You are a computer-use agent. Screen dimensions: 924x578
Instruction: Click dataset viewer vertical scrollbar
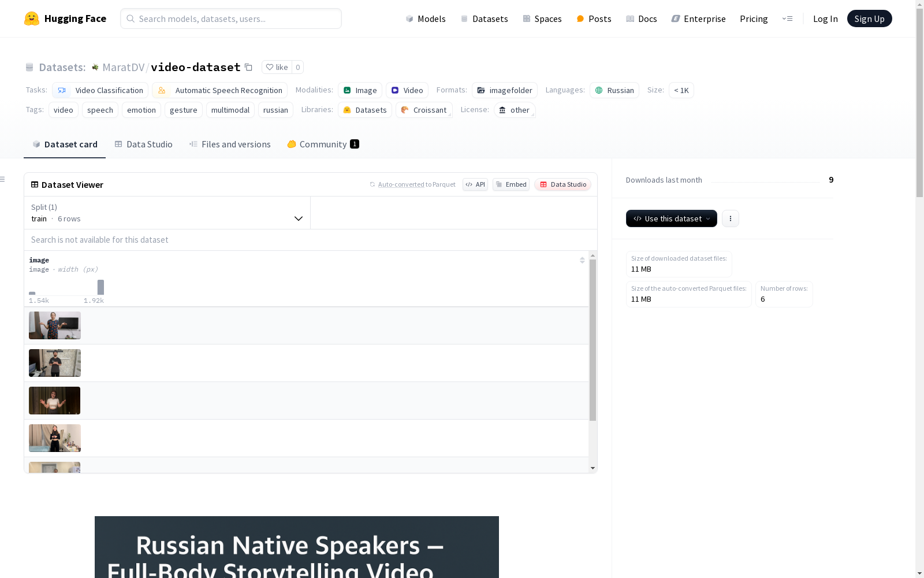point(593,340)
